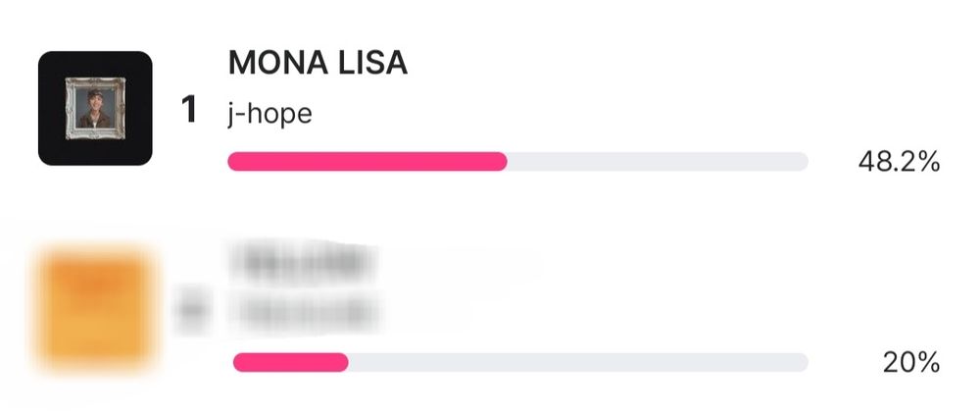
Task: Click the 48.2% percentage label
Action: [x=899, y=162]
